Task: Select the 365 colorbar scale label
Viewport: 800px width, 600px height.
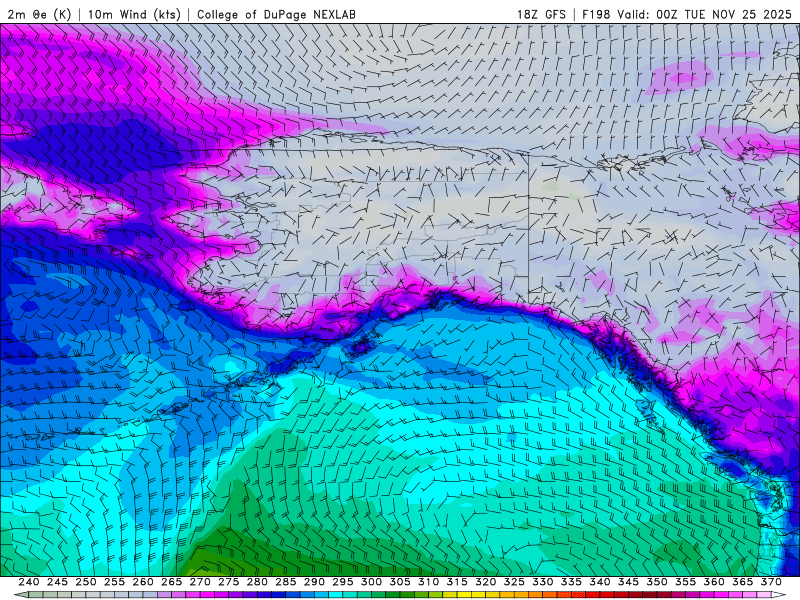Action: (743, 582)
